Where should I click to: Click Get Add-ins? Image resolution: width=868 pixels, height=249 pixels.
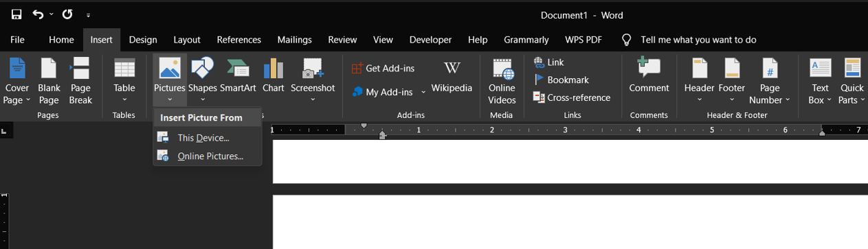(383, 69)
